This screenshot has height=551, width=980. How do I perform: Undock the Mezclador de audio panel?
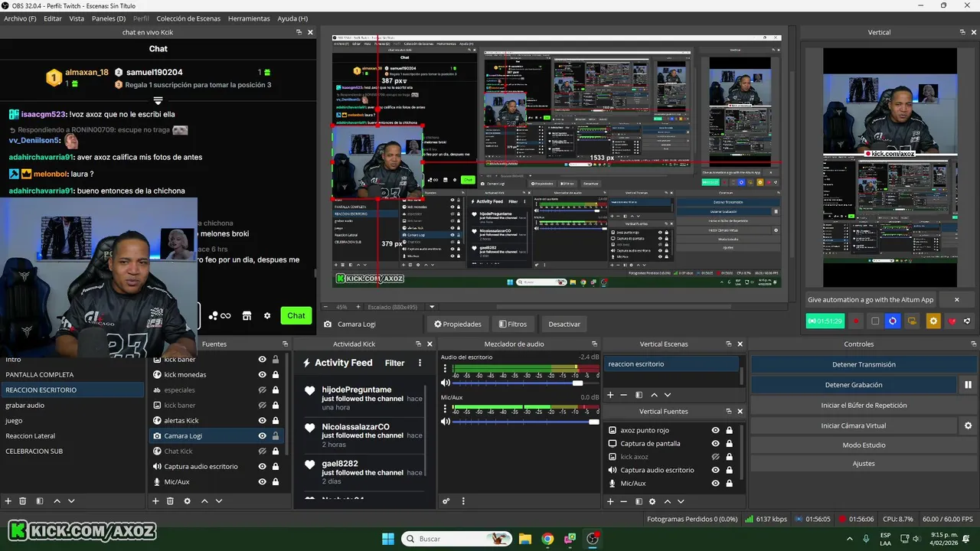coord(594,344)
